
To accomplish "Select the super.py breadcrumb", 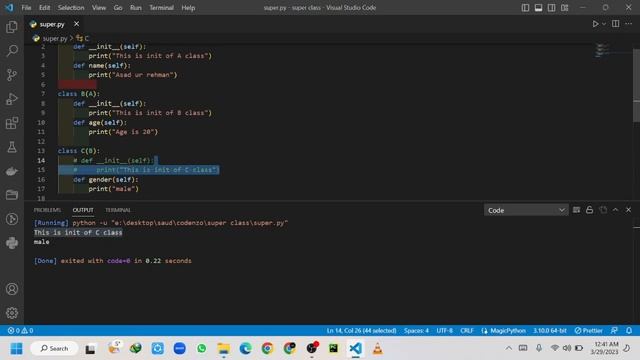I will pos(51,38).
